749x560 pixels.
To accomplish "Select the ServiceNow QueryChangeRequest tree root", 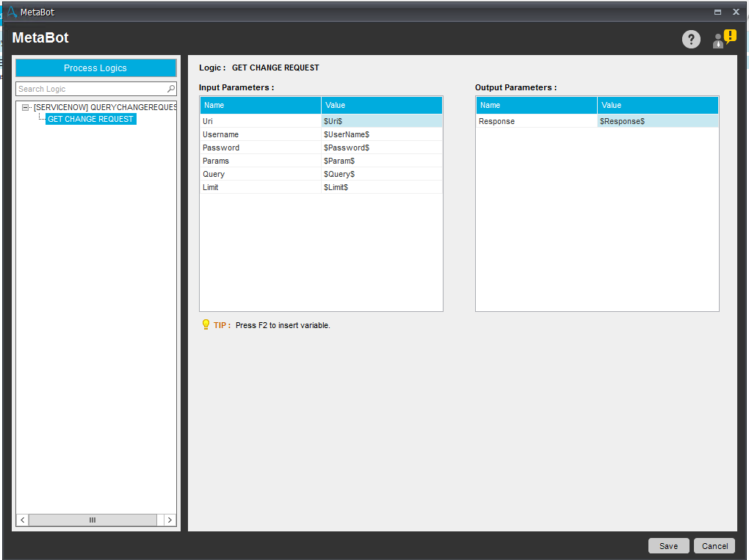I will pos(104,107).
